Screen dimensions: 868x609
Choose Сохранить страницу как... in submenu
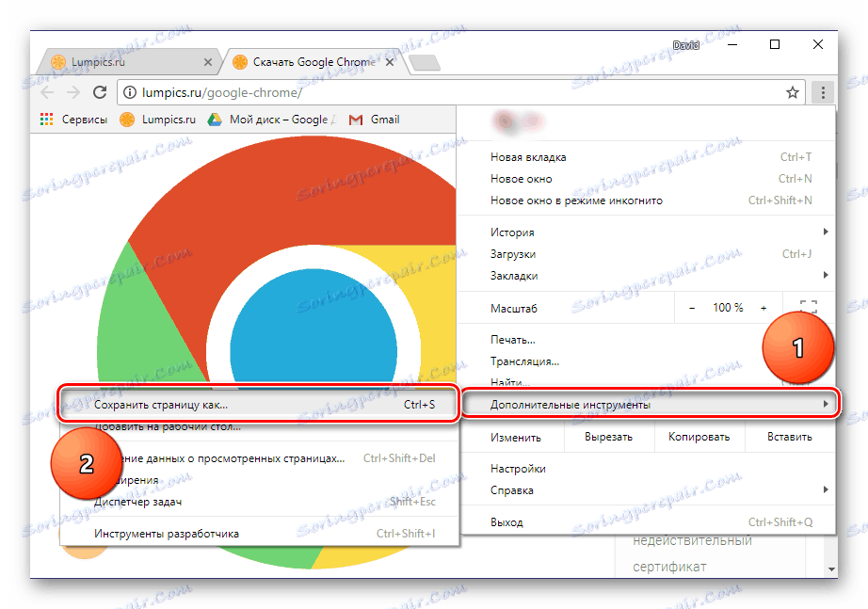click(x=259, y=405)
